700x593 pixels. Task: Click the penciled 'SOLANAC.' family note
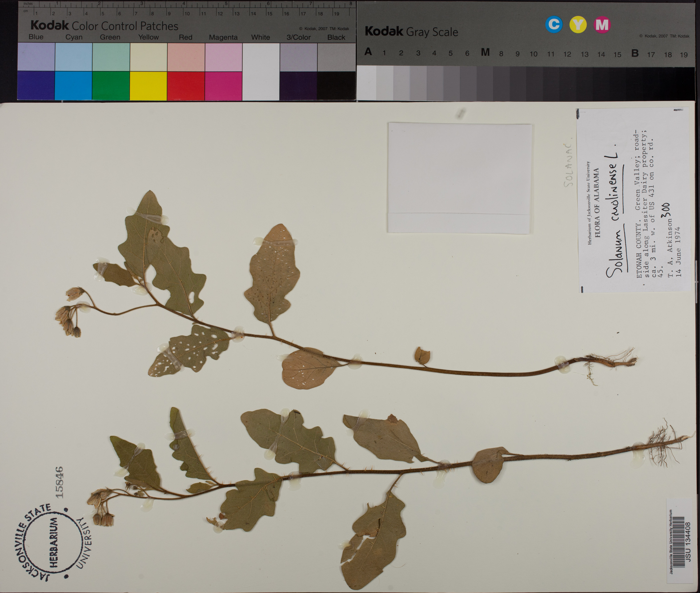click(x=568, y=162)
